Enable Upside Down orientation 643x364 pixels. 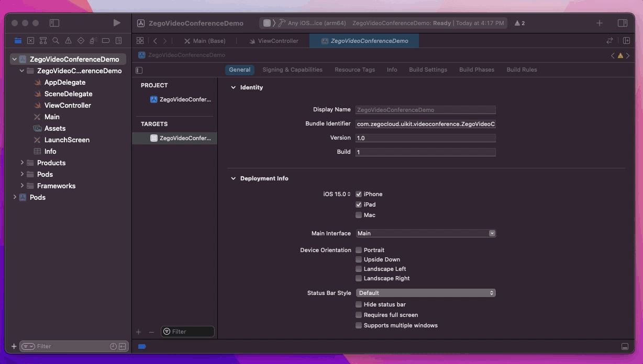point(359,259)
